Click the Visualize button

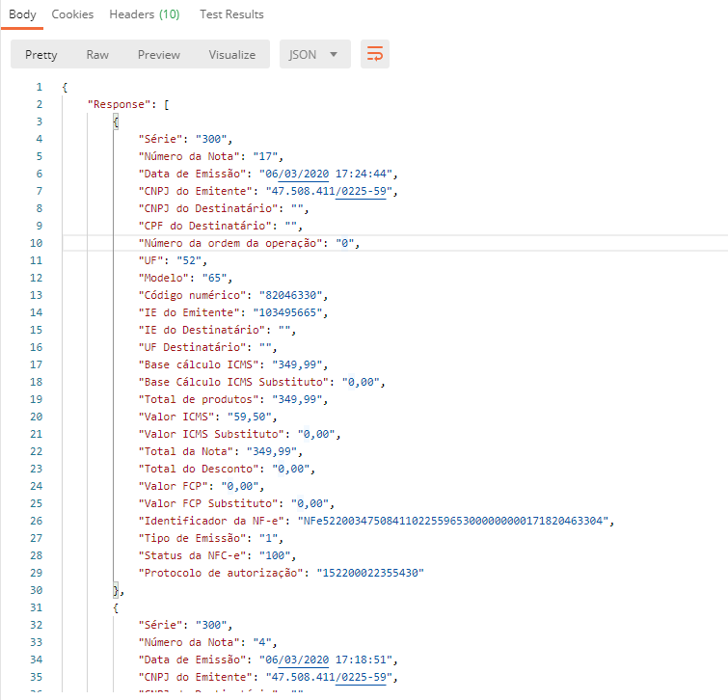231,55
